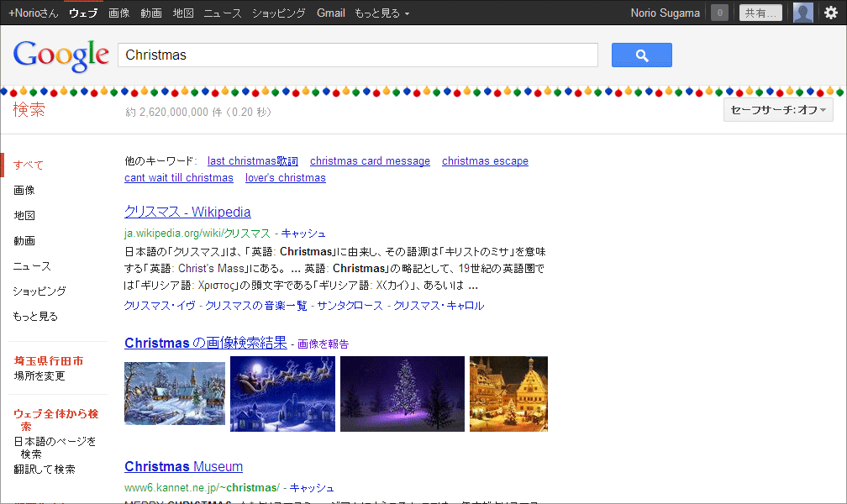Open the notifications counter showing 0
Screen dimensions: 847x504
click(719, 13)
